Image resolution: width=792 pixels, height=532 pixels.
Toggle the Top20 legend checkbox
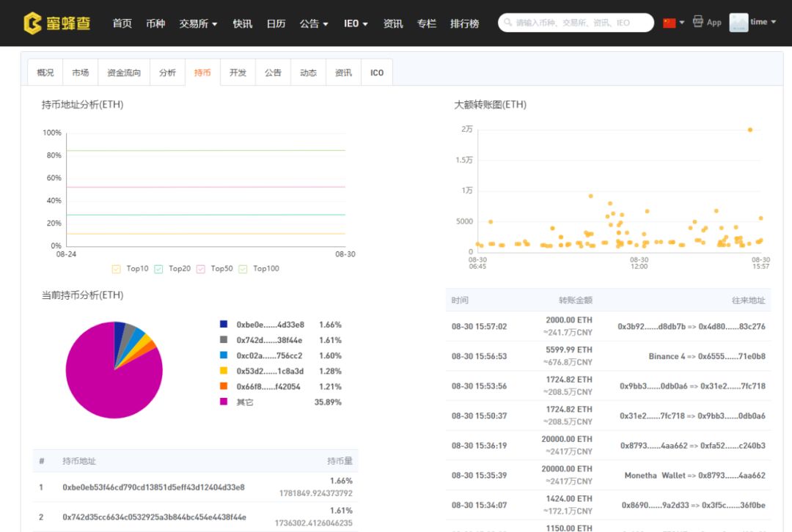coord(158,269)
